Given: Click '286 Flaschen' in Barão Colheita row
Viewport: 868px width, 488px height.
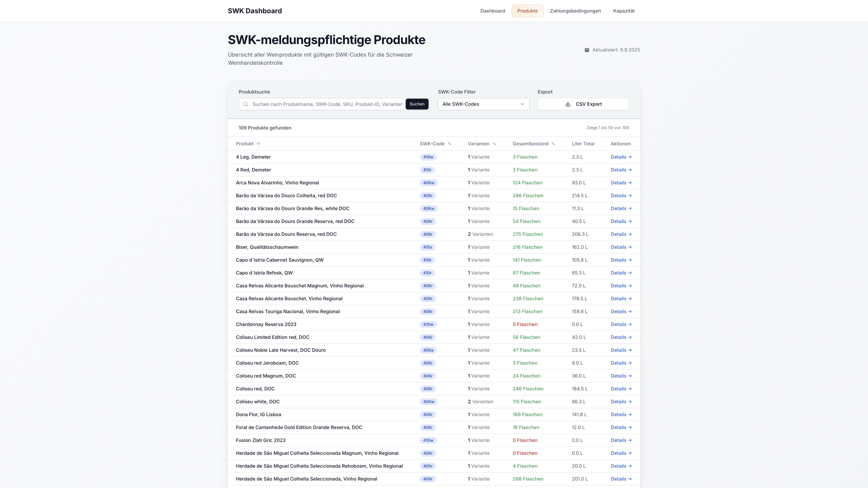Looking at the screenshot, I should tap(528, 196).
